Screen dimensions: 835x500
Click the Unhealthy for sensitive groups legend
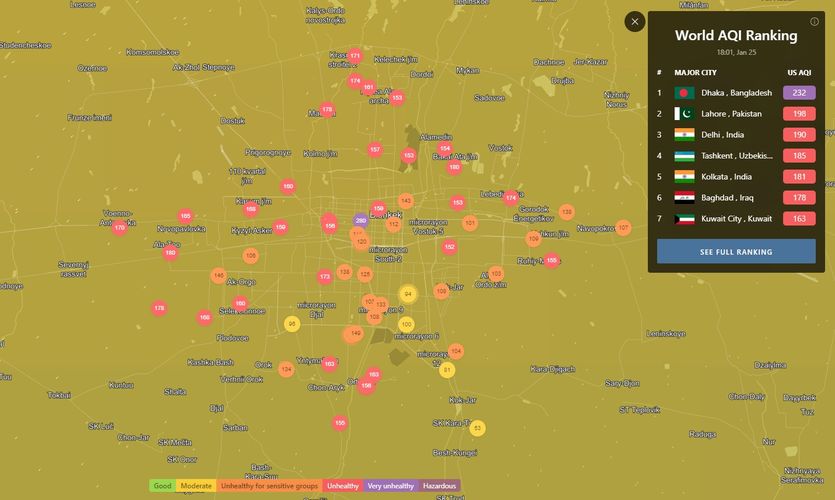(269, 486)
